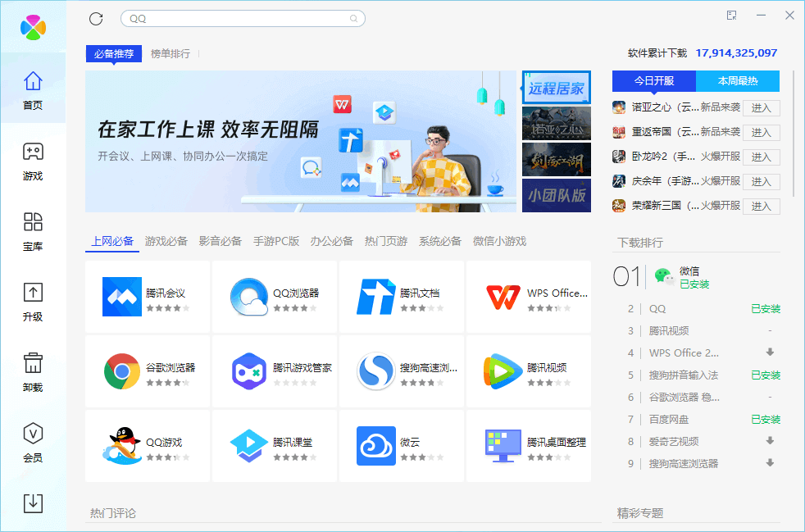Select the 榜单排行 tab
The image size is (805, 532).
tap(171, 53)
